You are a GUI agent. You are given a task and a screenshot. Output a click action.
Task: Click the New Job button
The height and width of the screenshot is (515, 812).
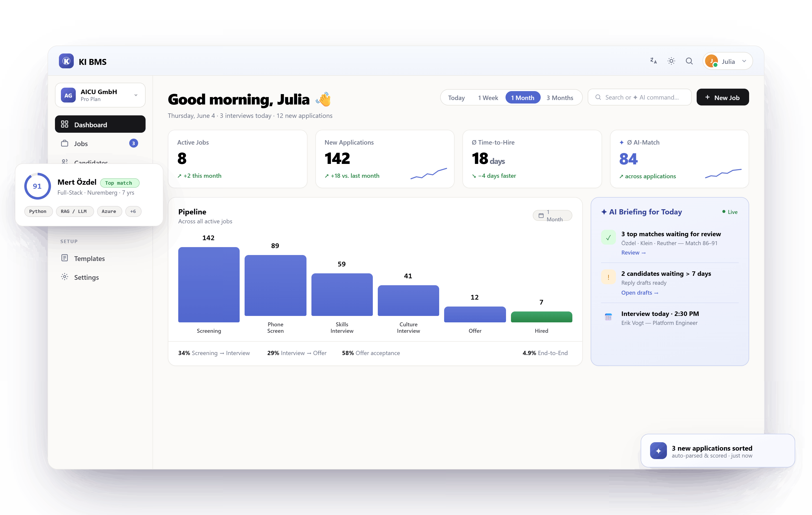coord(722,97)
